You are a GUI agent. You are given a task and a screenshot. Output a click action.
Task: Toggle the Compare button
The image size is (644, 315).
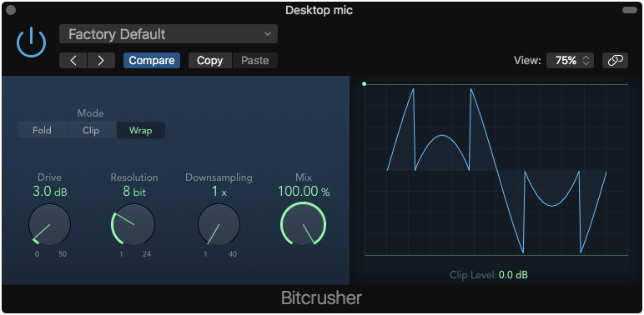point(152,61)
